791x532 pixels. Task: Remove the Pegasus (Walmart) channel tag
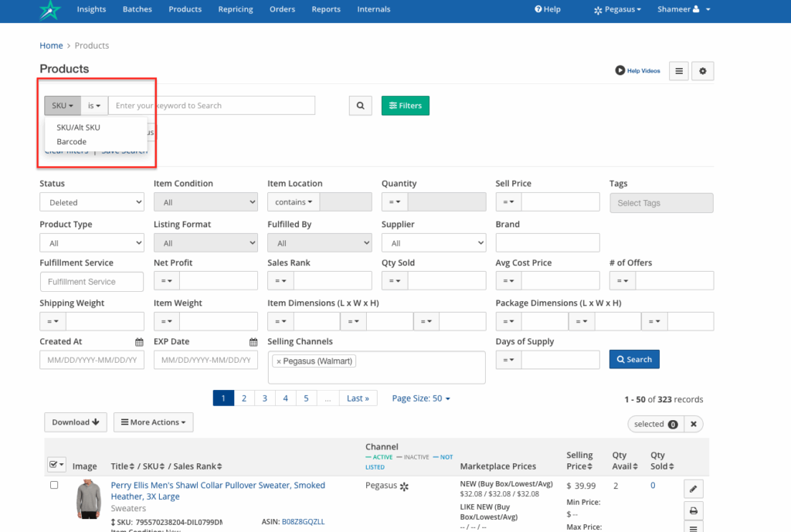coord(279,361)
